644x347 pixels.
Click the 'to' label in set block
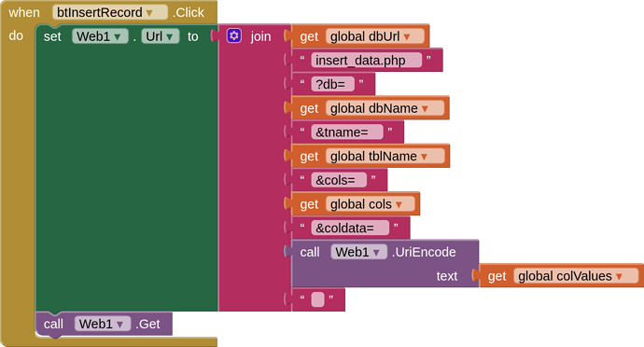192,36
